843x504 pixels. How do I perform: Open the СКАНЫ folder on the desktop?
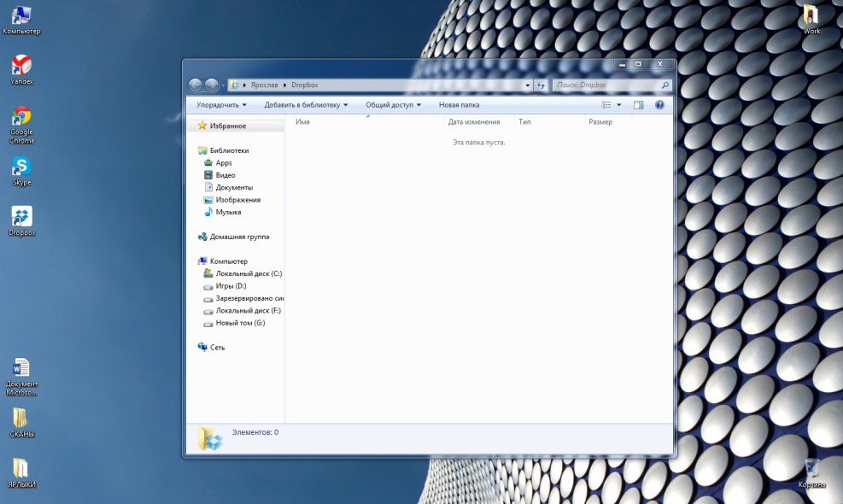[20, 419]
